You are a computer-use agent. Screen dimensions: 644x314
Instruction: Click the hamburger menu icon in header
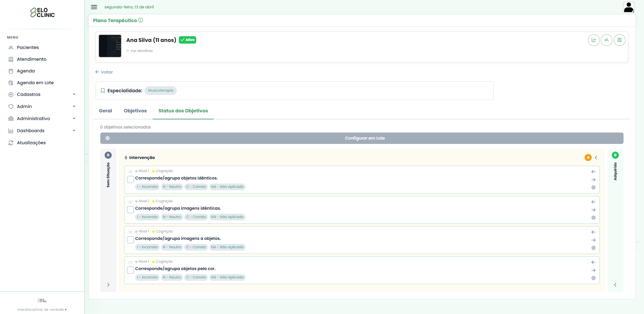coord(94,7)
